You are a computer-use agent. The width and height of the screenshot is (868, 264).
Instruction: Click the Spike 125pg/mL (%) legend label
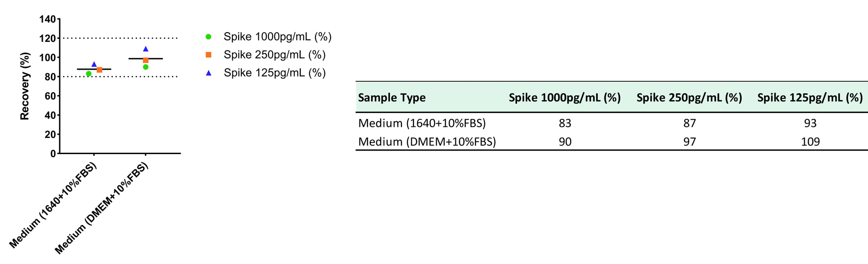click(275, 72)
